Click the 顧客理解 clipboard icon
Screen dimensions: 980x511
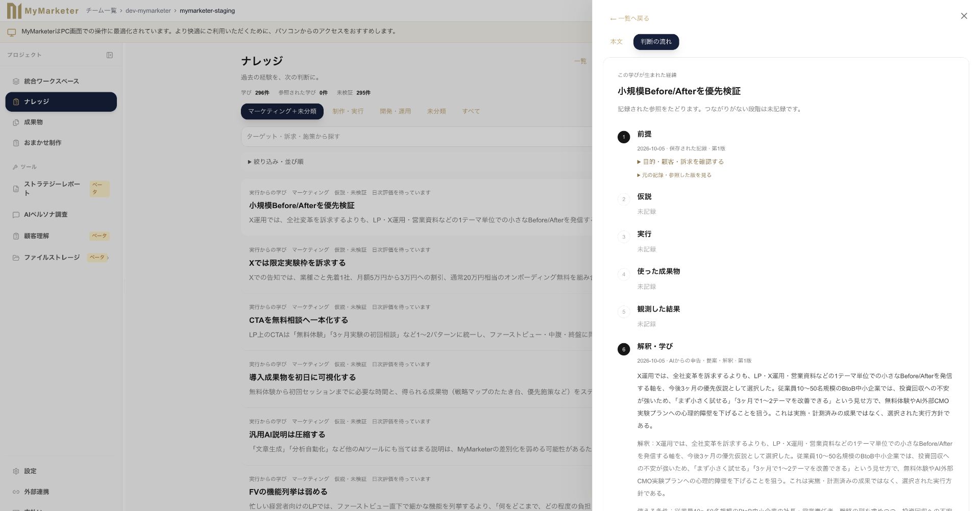point(16,236)
